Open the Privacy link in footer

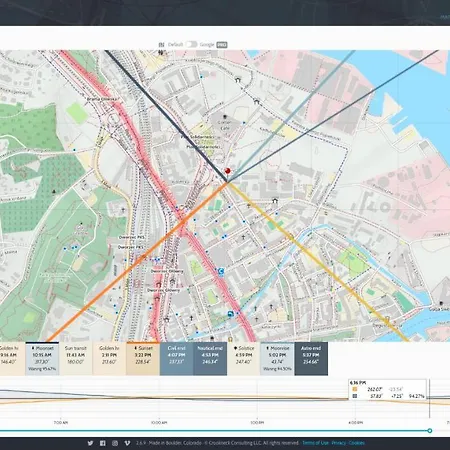339,443
